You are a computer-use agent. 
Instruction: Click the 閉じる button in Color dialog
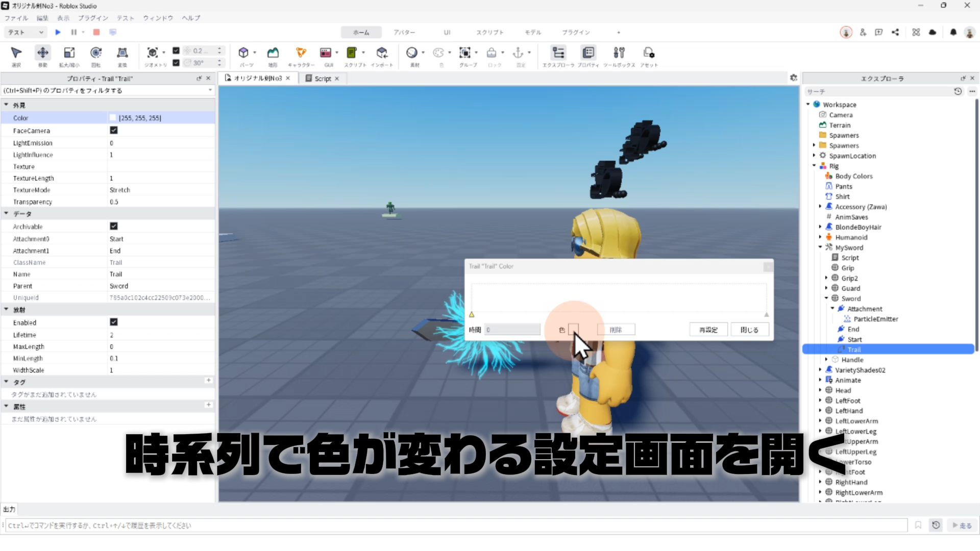749,330
